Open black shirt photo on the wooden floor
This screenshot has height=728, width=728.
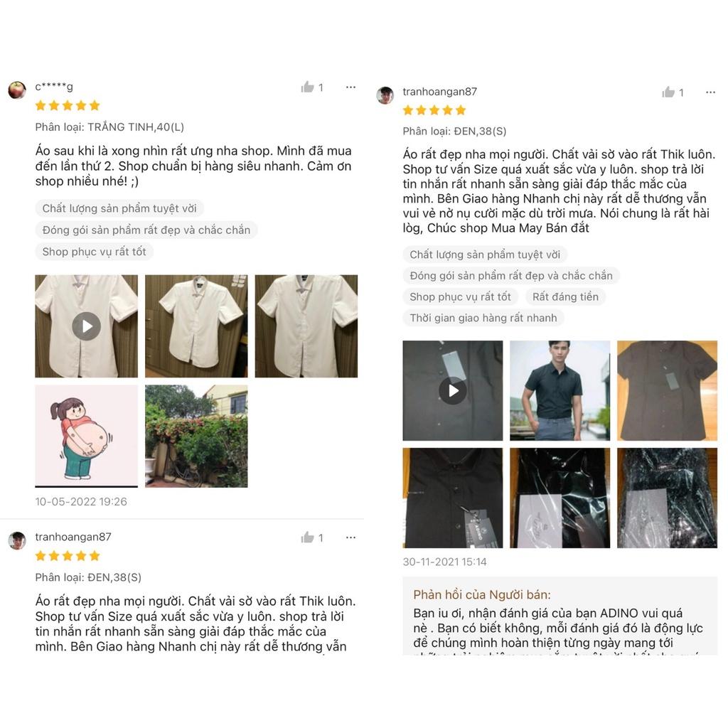667,390
